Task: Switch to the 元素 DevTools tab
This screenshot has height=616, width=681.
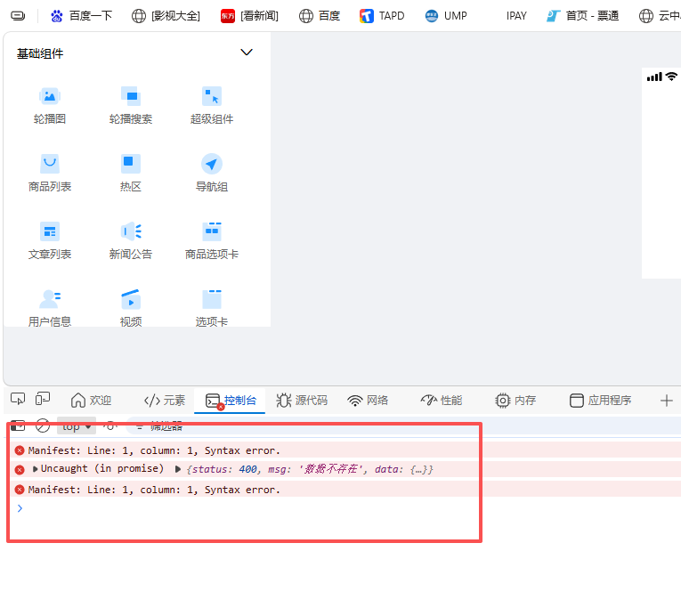Action: pyautogui.click(x=165, y=400)
